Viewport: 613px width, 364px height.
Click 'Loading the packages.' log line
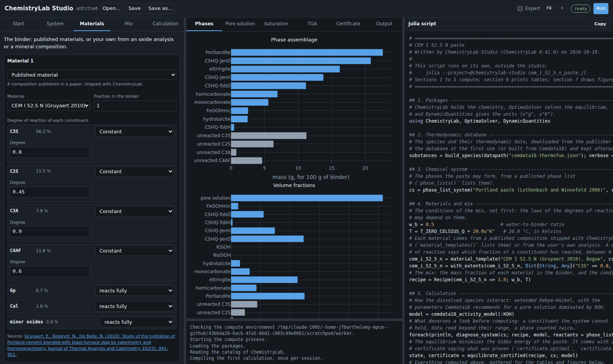pyautogui.click(x=217, y=346)
